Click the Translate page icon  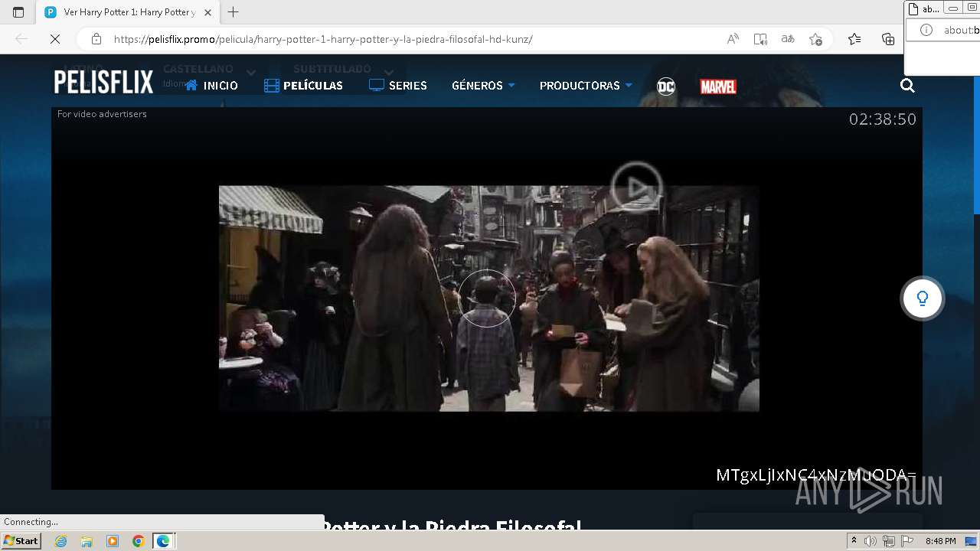[788, 39]
